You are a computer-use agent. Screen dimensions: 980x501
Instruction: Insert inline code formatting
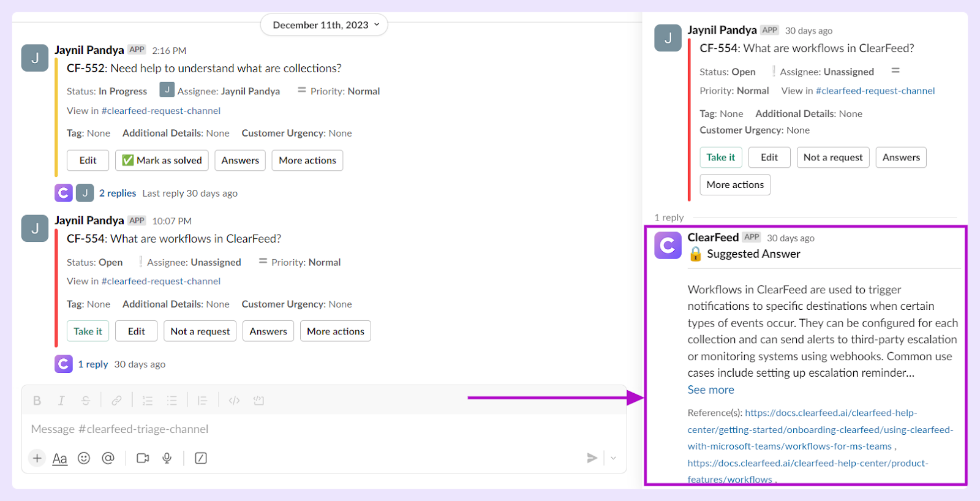[234, 401]
